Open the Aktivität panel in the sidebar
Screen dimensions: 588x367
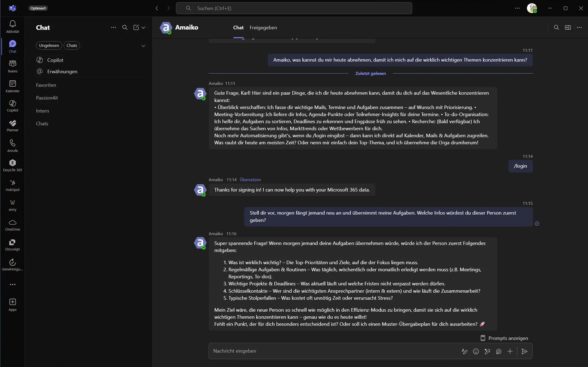(12, 26)
